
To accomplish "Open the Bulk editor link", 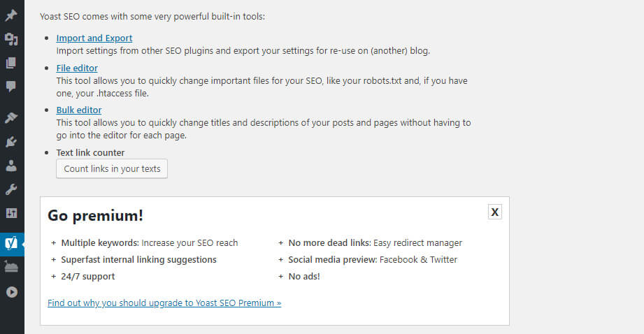I will point(78,110).
